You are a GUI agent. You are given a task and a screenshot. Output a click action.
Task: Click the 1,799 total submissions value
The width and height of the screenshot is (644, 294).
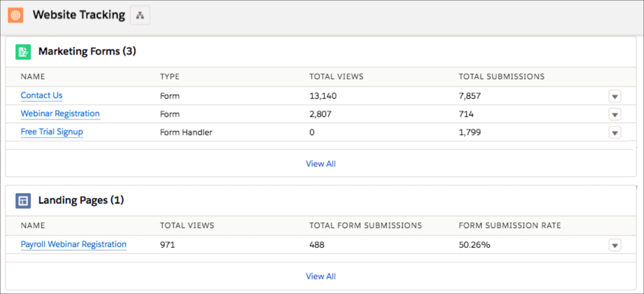[x=470, y=133]
